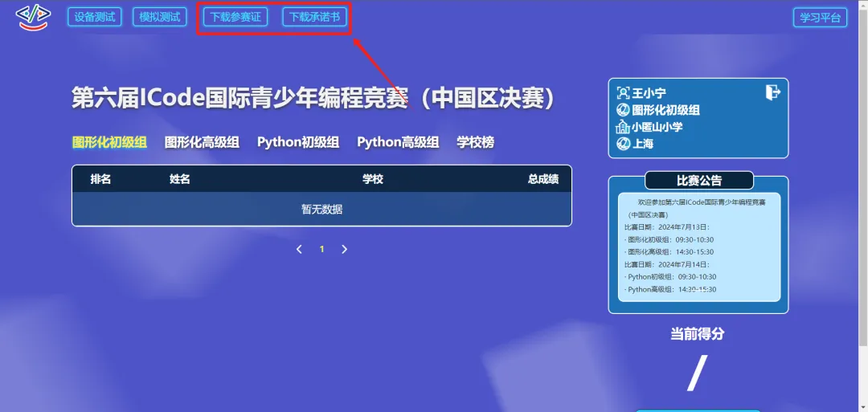Click the 总成绩 column header
Image resolution: width=868 pixels, height=412 pixels.
[543, 179]
